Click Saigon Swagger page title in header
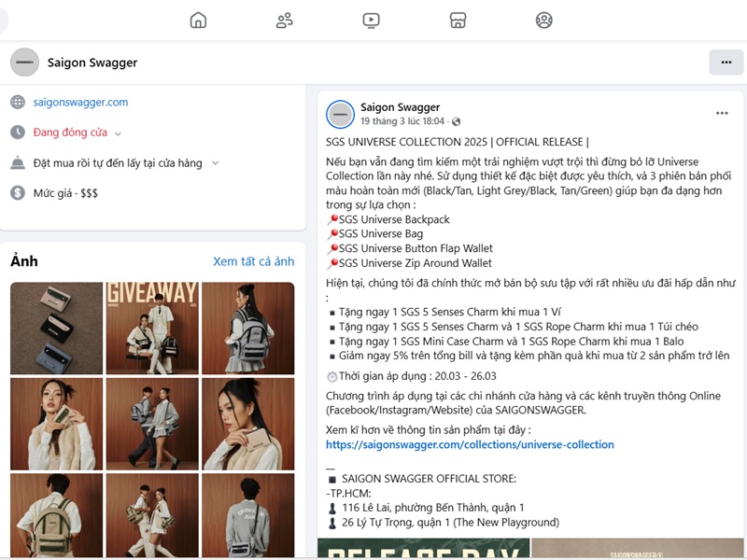The image size is (747, 560). [x=92, y=63]
